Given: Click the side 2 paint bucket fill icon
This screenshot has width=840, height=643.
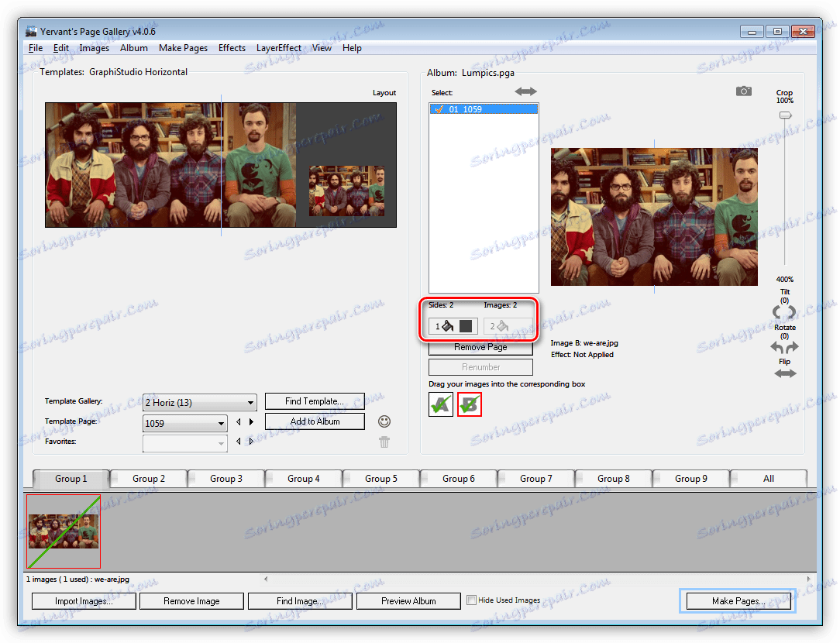Looking at the screenshot, I should [502, 326].
